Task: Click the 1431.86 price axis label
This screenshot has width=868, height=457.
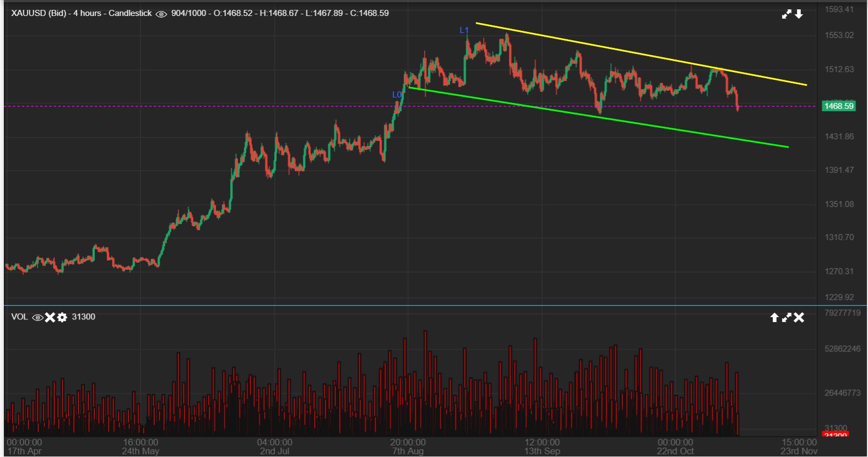Action: click(x=839, y=137)
